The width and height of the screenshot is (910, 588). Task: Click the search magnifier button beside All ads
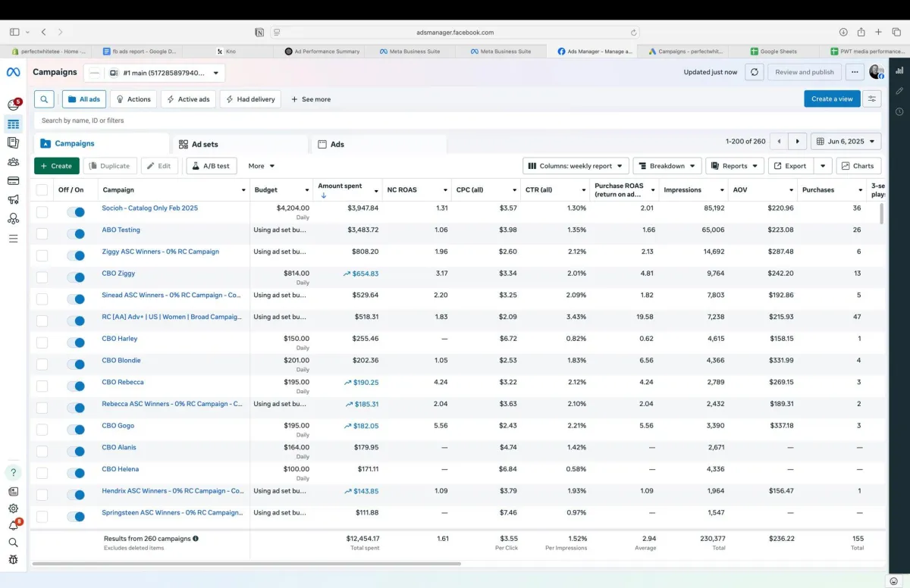point(45,99)
